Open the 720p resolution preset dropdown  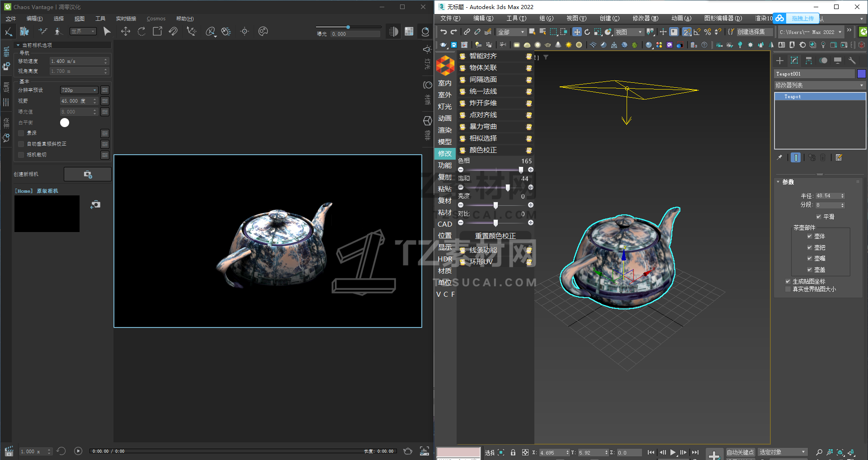[79, 90]
